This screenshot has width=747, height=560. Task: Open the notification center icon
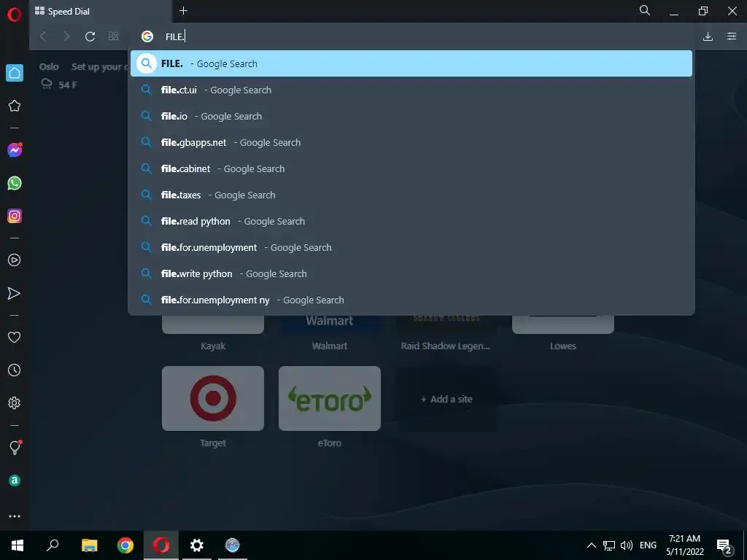[724, 545]
